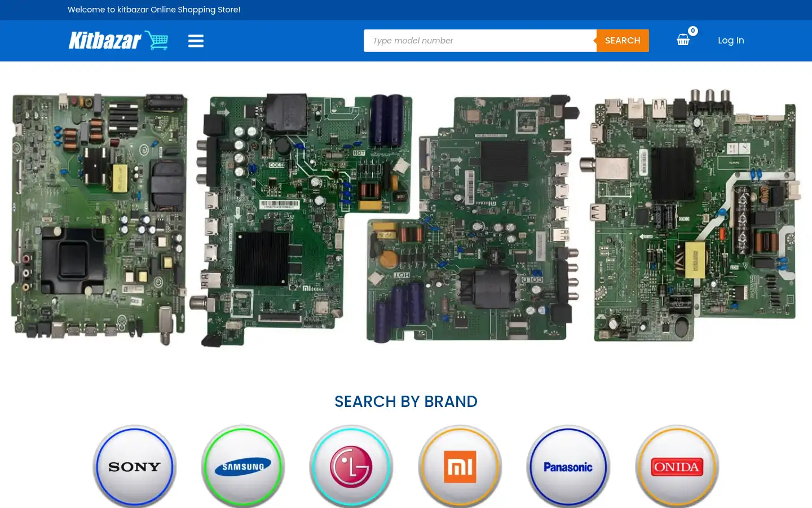Click the orange SEARCH button
Viewport: 812px width, 508px height.
tap(623, 41)
